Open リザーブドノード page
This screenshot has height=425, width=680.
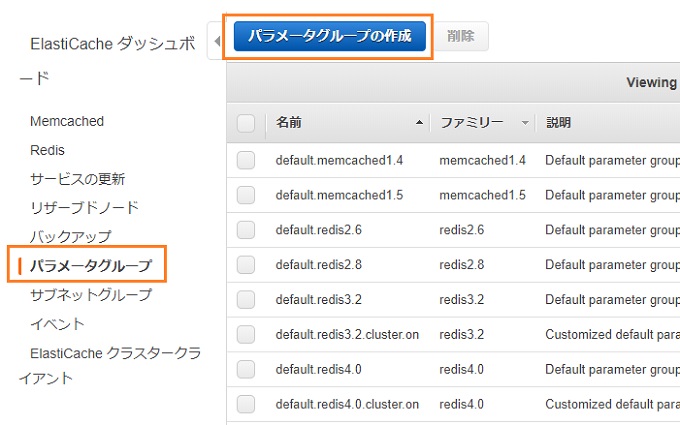point(85,208)
